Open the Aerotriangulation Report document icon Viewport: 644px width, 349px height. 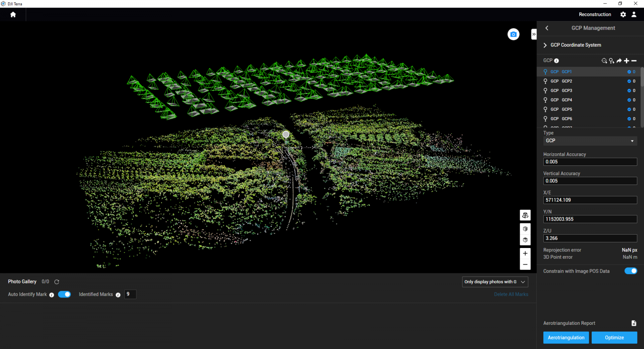[x=634, y=323]
